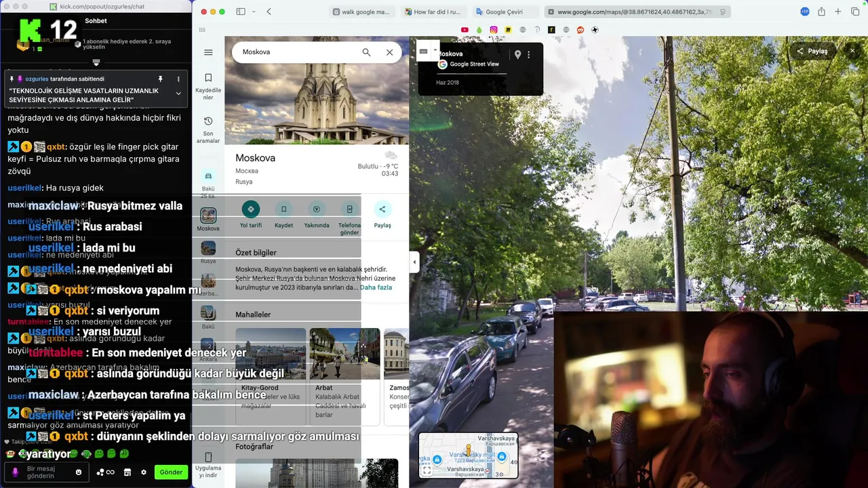
Task: Click the keyboard input tool icon
Action: (x=424, y=51)
